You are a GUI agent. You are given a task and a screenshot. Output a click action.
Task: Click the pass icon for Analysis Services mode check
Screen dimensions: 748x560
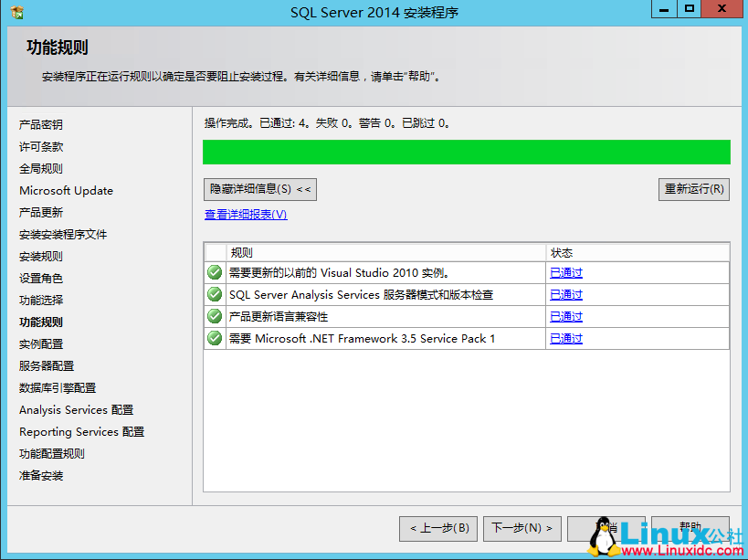tap(214, 294)
